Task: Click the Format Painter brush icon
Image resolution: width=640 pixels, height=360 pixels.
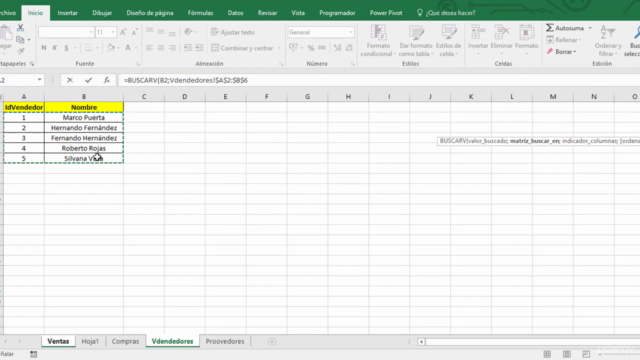Action: 21,51
